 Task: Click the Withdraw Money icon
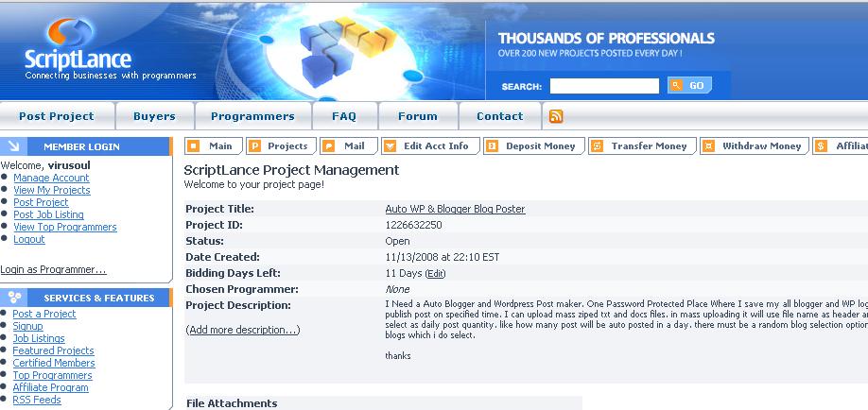(x=708, y=146)
